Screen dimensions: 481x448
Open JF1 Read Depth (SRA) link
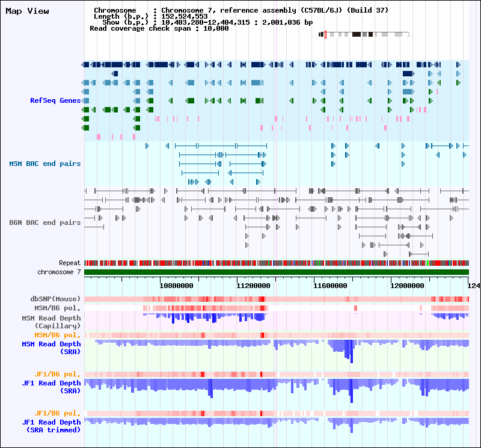click(x=51, y=387)
